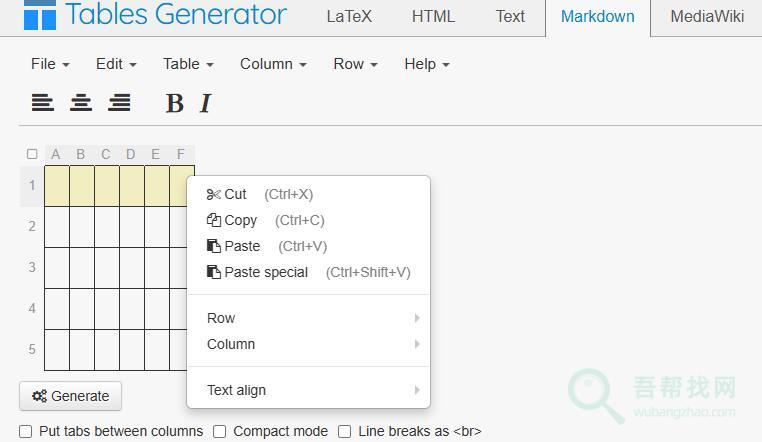
Task: Enable Put tabs between columns
Action: [27, 432]
